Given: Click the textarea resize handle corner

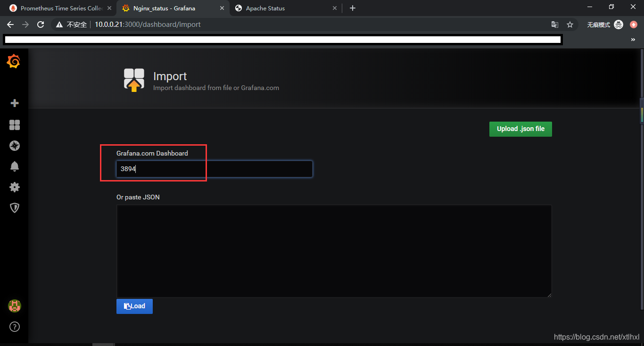Looking at the screenshot, I should click(x=549, y=295).
